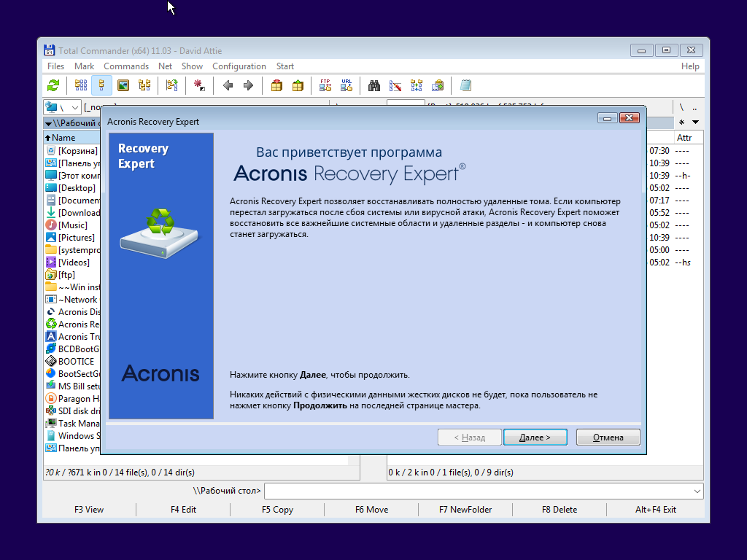Image resolution: width=747 pixels, height=560 pixels.
Task: Launch the multi-rename tool icon
Action: tap(395, 86)
